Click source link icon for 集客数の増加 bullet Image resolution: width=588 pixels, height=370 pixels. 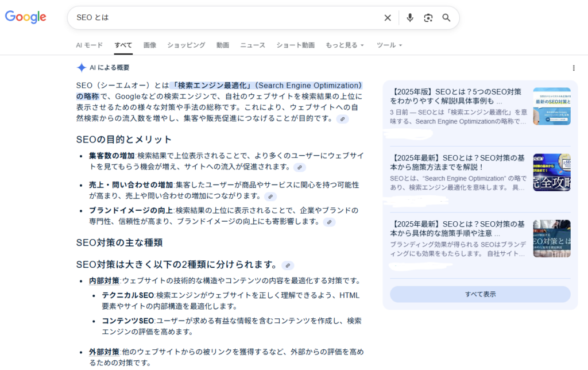300,167
